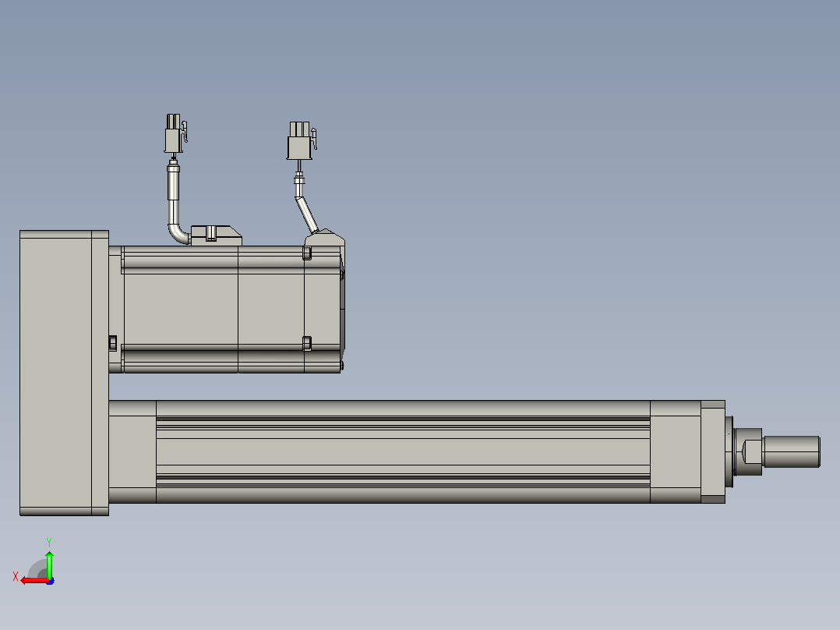Screen dimensions: 840x630
Task: Select the terminal box on top of motor
Action: point(217,235)
